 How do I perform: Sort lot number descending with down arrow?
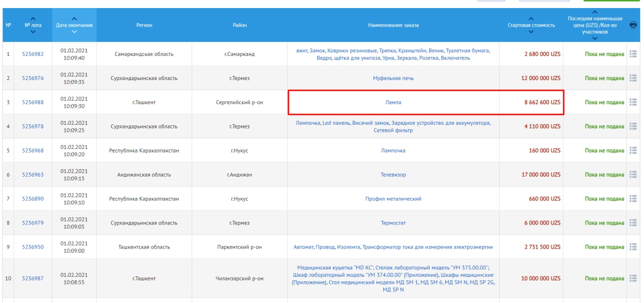click(33, 32)
